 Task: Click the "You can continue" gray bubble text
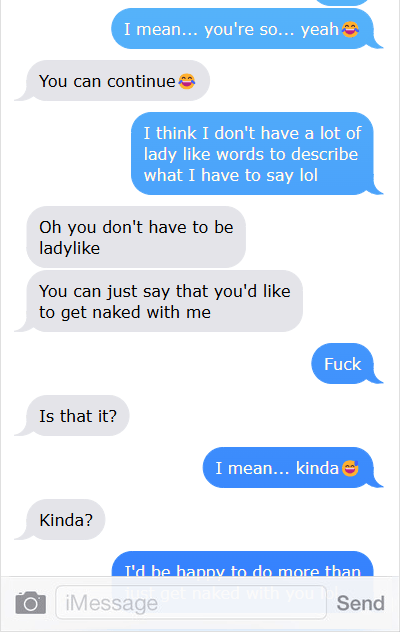(107, 81)
